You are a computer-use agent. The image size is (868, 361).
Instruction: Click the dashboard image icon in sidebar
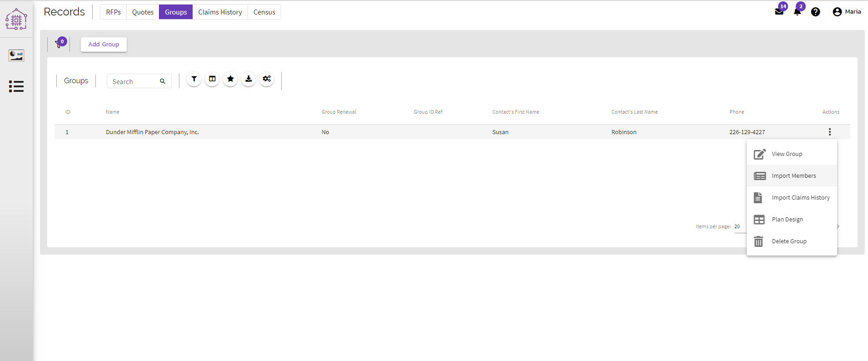[16, 55]
